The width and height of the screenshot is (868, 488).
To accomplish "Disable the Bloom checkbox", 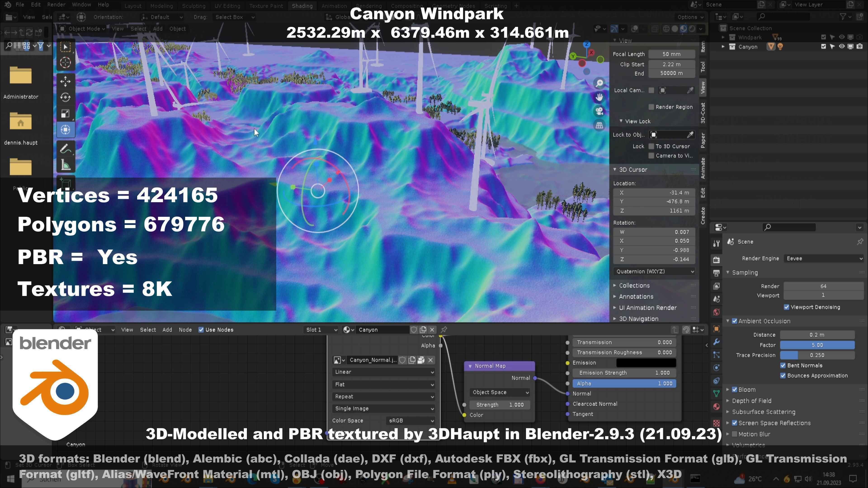I will coord(735,390).
